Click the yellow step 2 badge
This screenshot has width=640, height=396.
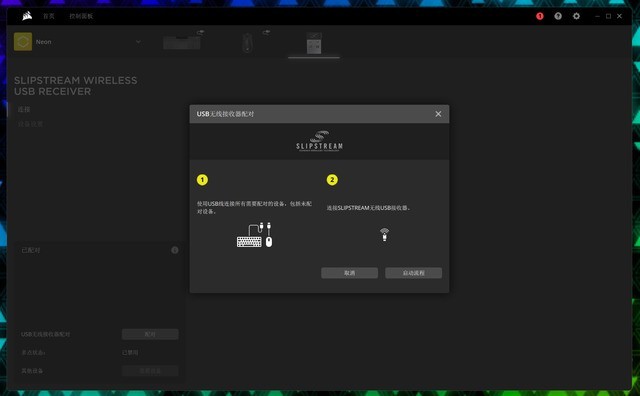tap(332, 180)
